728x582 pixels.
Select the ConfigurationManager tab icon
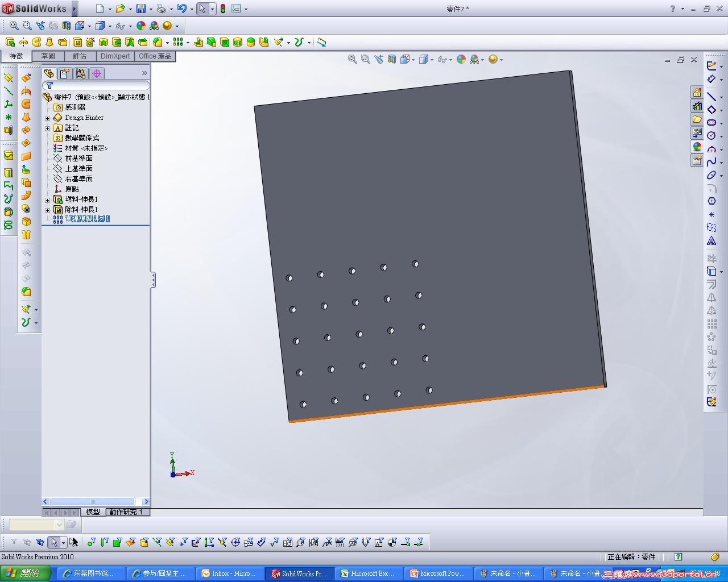tap(81, 73)
